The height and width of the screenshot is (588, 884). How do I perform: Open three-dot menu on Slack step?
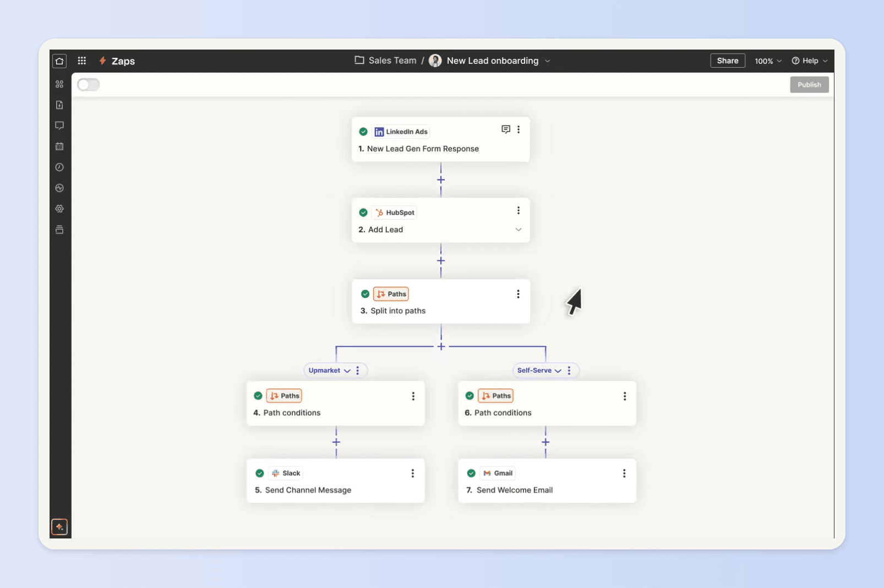[x=413, y=473]
